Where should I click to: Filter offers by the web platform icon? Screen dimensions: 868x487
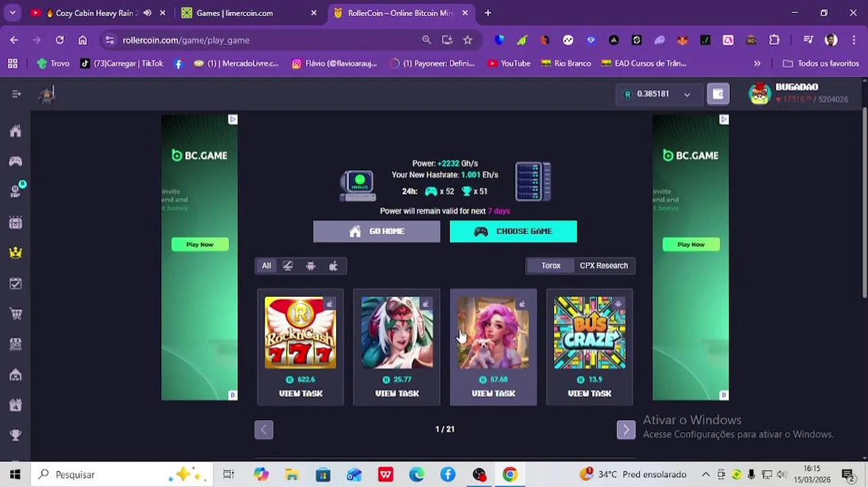pos(288,266)
